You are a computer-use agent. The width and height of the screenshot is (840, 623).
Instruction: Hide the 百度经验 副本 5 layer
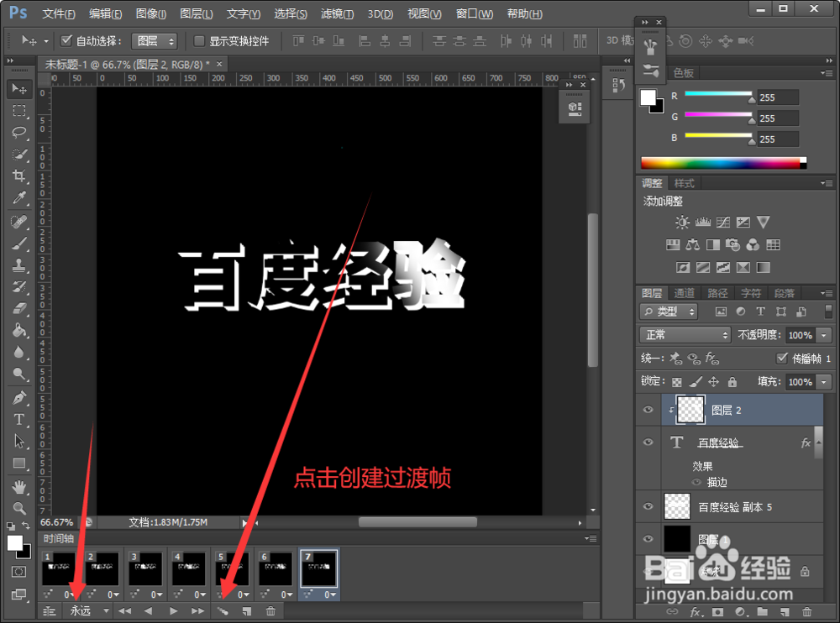(648, 506)
